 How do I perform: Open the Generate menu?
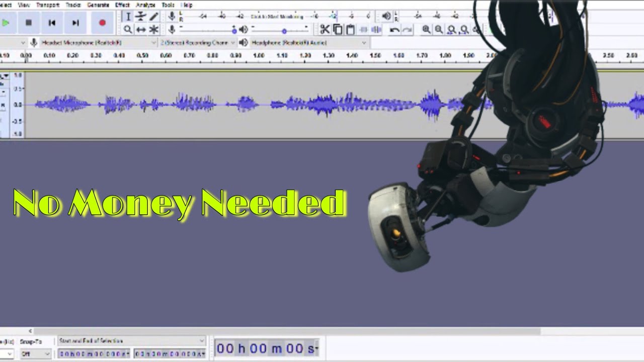click(x=98, y=5)
